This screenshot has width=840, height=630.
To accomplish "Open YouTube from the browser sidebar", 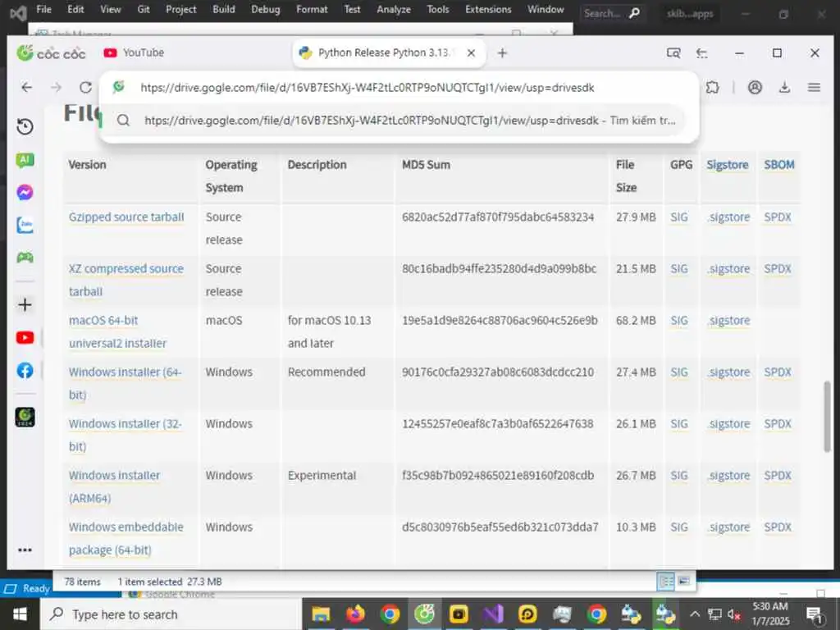I will tap(25, 337).
